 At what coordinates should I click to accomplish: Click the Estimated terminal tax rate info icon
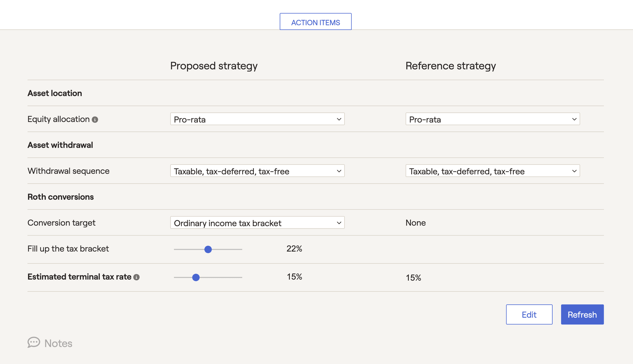pos(136,277)
